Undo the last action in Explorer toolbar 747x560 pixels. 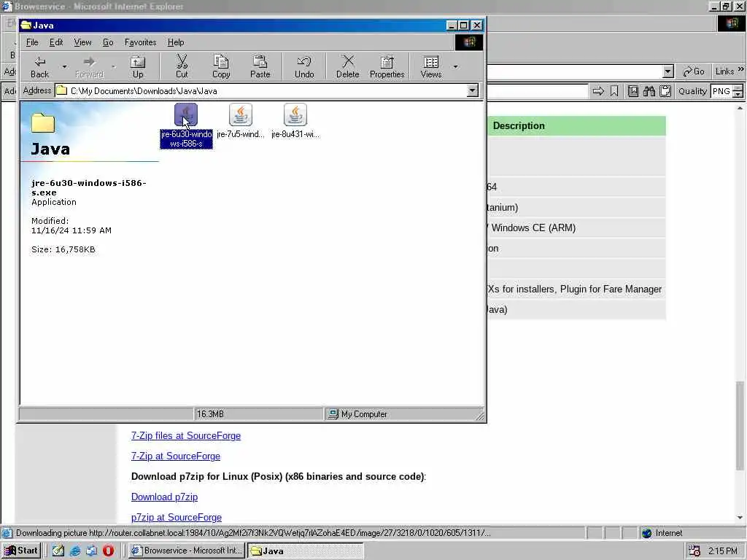(304, 66)
